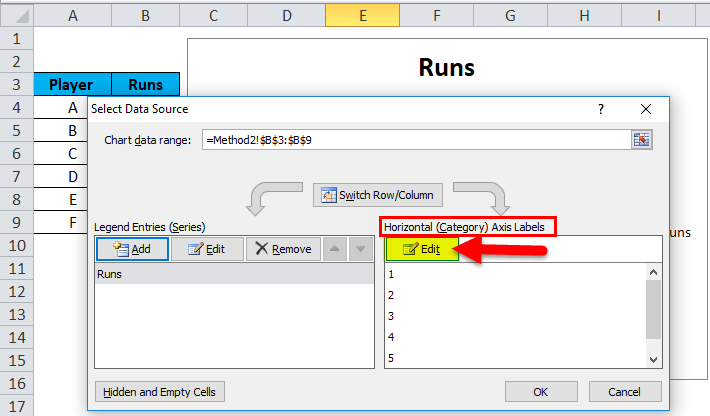Edit the selected legend series

[x=207, y=249]
